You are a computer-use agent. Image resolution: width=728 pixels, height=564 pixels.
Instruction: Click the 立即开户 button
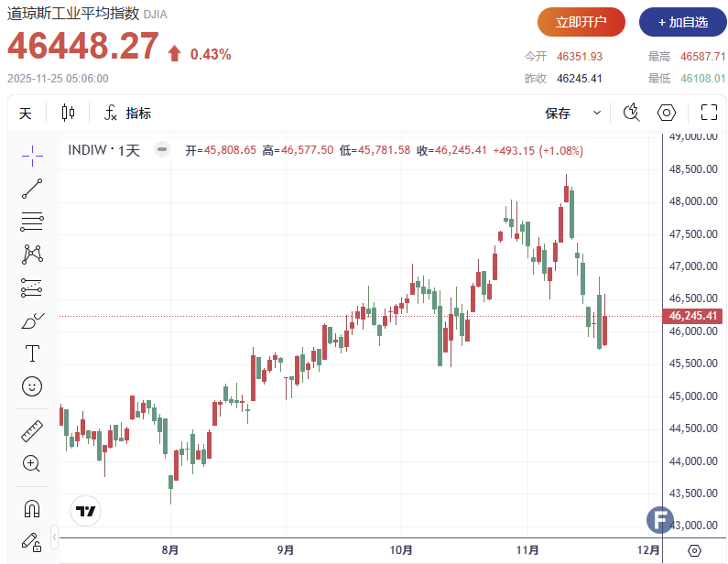(581, 22)
